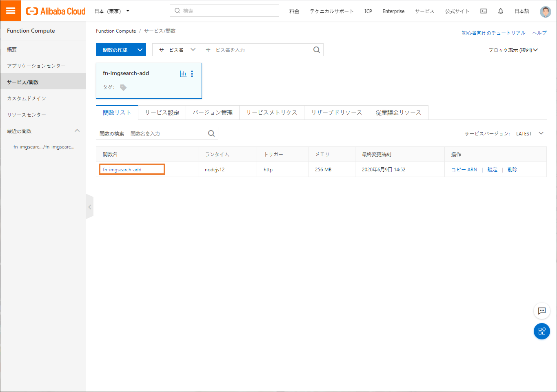
Task: Open テクニカルサポート in top navigation
Action: click(x=332, y=11)
